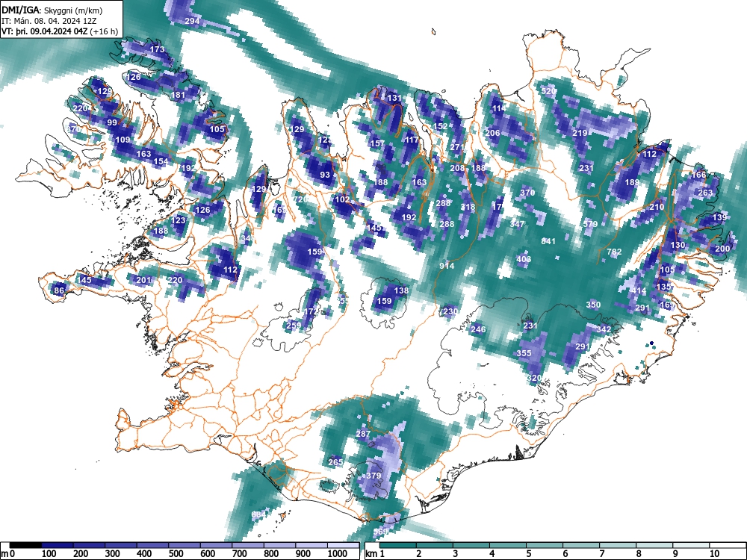The width and height of the screenshot is (747, 560).
Task: Click the visibility value 414
Action: [639, 290]
